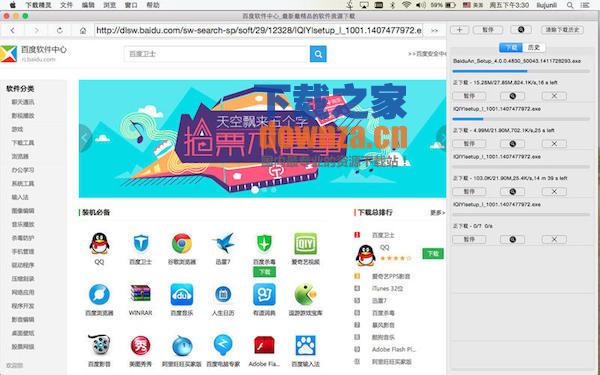Viewport: 600px width, 375px height.
Task: Open the 编辑 menu
Action: (x=88, y=5)
